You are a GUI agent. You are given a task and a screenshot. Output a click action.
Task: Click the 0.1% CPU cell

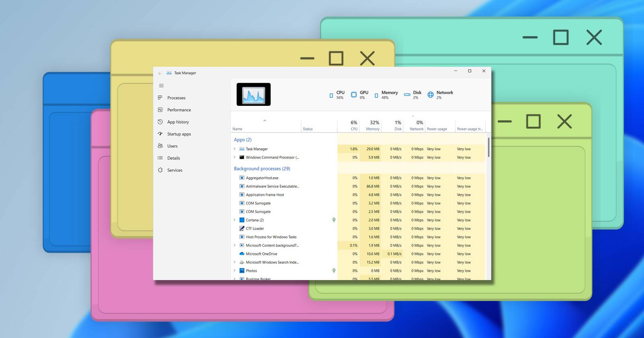click(349, 245)
